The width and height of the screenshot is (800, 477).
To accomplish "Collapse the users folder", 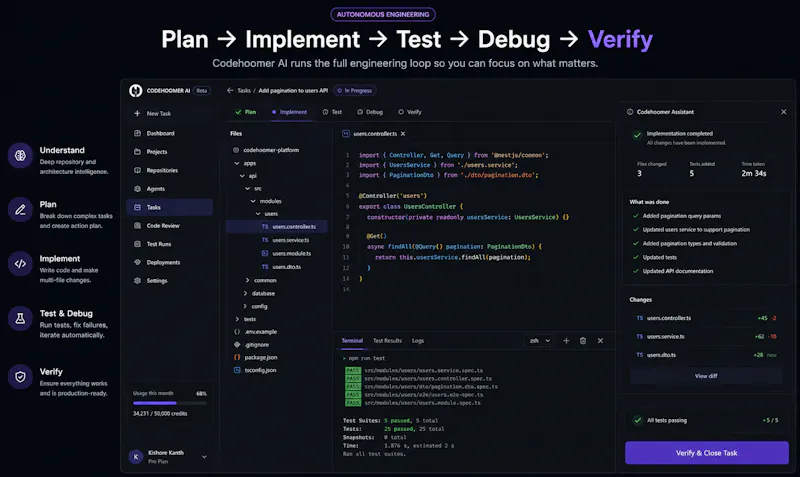I will tap(258, 214).
